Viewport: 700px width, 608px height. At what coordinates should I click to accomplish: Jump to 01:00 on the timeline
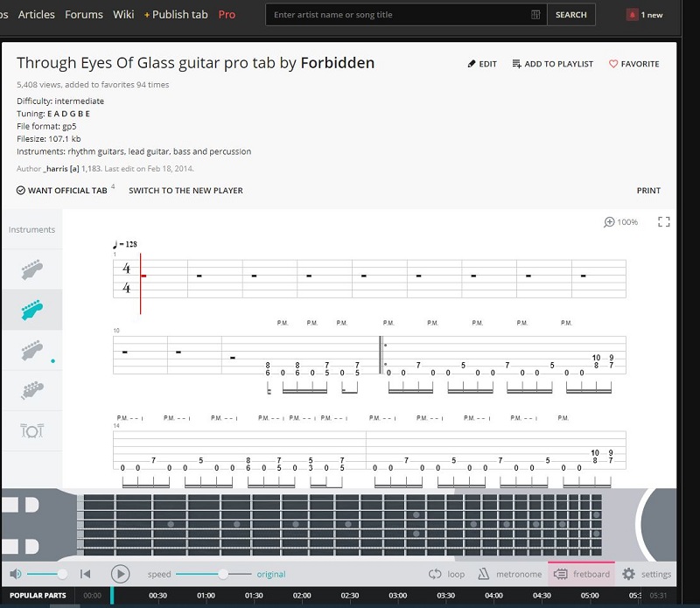206,596
